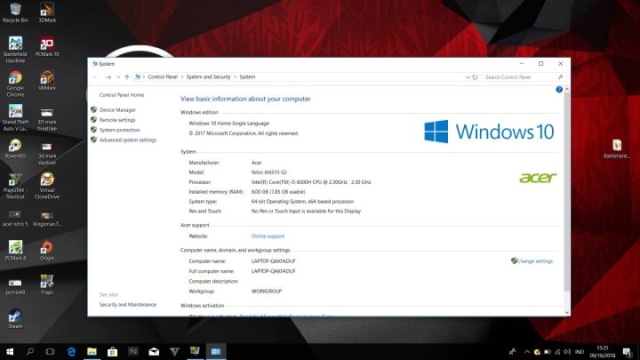Click the taskbar search magnifier

pos(30,351)
